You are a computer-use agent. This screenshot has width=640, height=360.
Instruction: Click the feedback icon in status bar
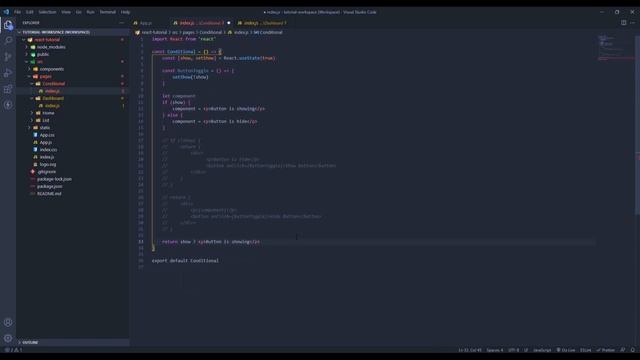point(623,350)
